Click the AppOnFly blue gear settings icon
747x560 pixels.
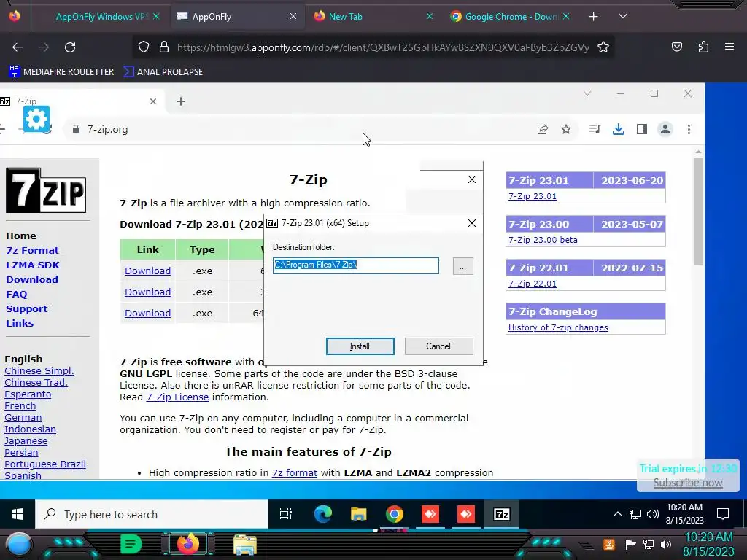(x=36, y=119)
